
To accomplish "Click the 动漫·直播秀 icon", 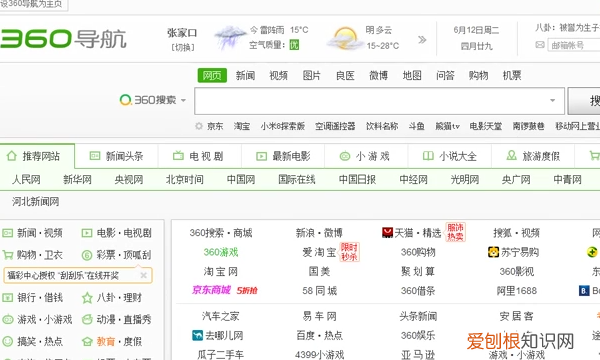I will point(87,319).
